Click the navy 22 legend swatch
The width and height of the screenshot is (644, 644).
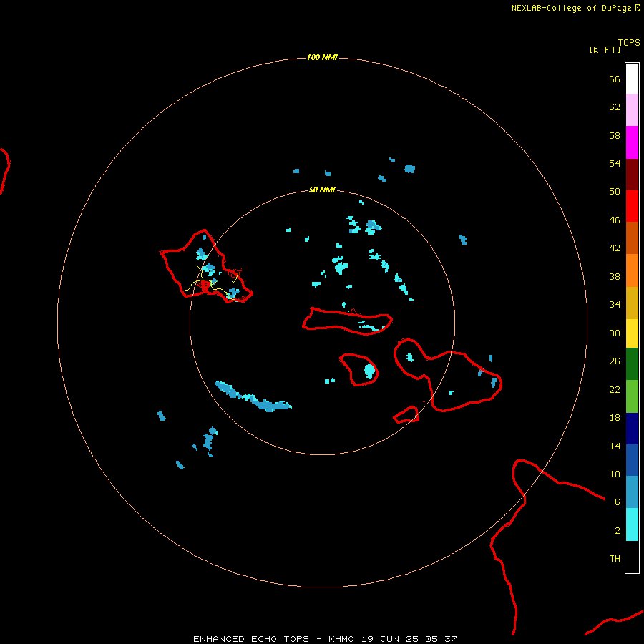(x=632, y=429)
